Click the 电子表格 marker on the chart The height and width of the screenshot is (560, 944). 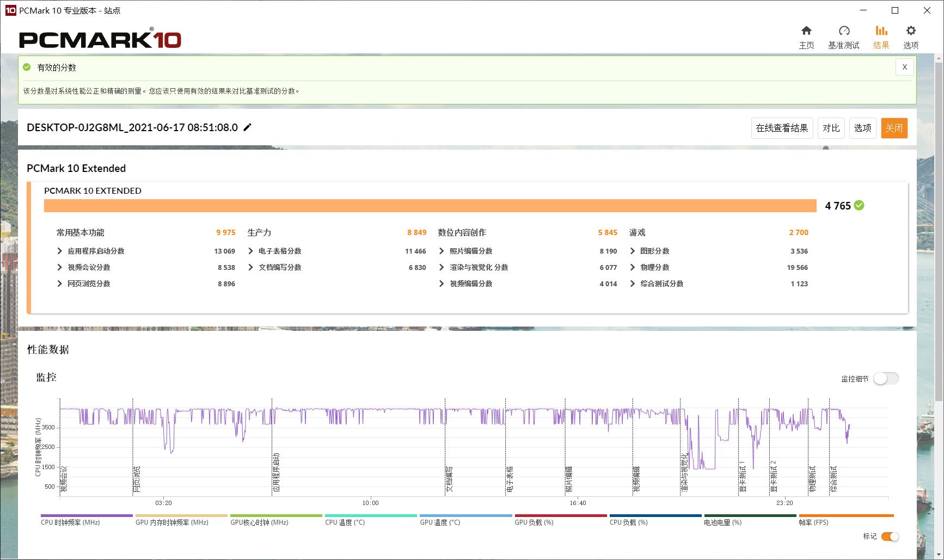(510, 479)
